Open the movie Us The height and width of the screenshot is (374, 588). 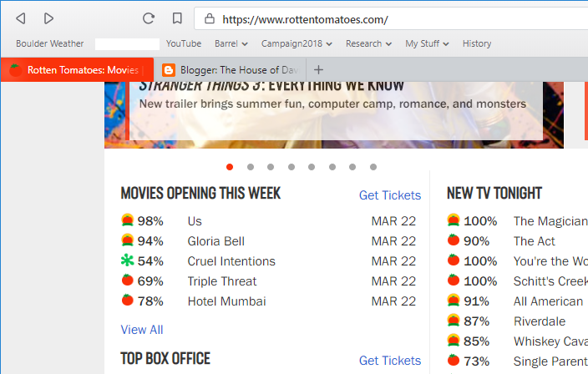point(195,221)
